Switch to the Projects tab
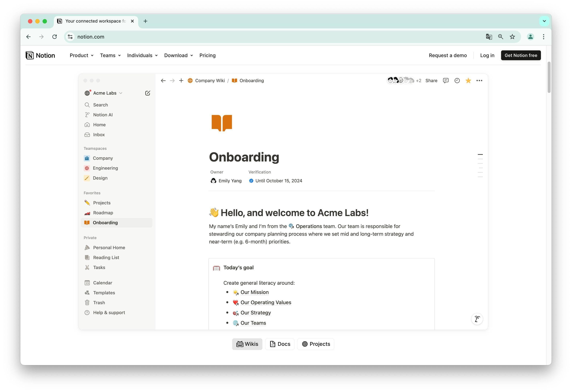Screen dimensions: 572x392 316,344
